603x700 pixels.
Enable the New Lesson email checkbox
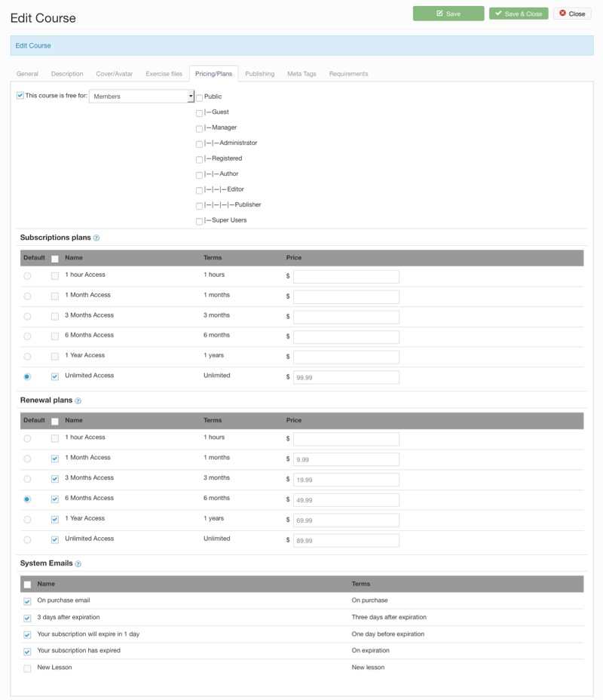click(x=27, y=668)
